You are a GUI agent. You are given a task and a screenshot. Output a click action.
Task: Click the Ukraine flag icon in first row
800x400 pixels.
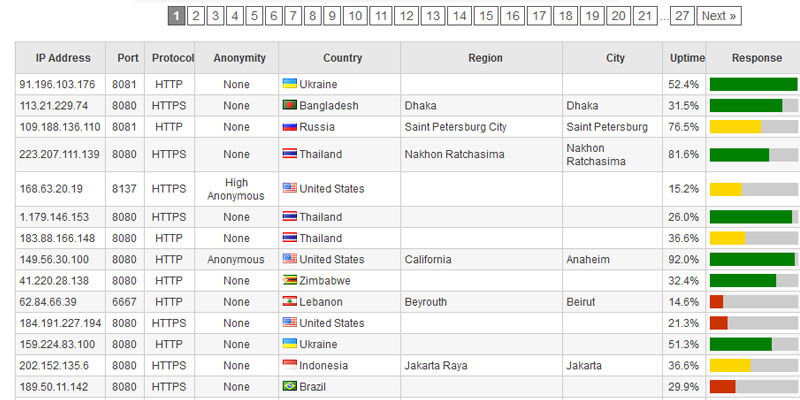(x=290, y=84)
